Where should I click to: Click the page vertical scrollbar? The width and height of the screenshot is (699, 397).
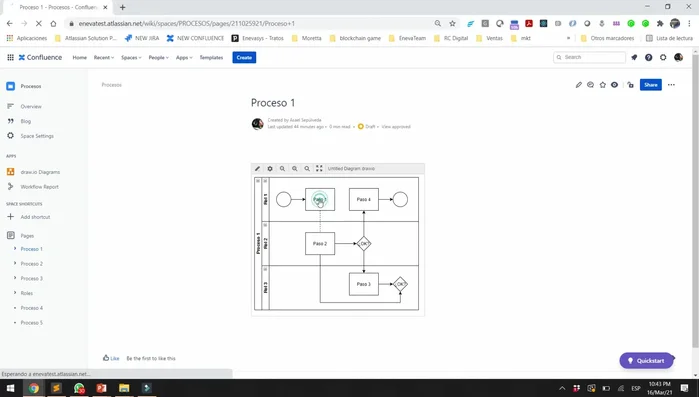pos(695,201)
